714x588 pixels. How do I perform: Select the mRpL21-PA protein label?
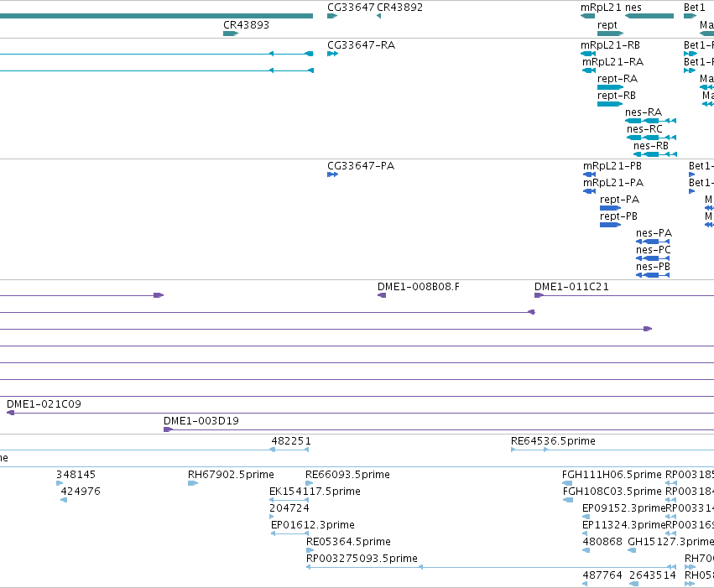pos(613,183)
